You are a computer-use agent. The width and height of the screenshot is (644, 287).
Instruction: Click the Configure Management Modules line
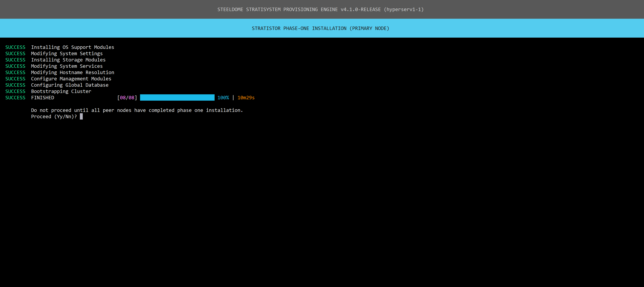pos(71,79)
